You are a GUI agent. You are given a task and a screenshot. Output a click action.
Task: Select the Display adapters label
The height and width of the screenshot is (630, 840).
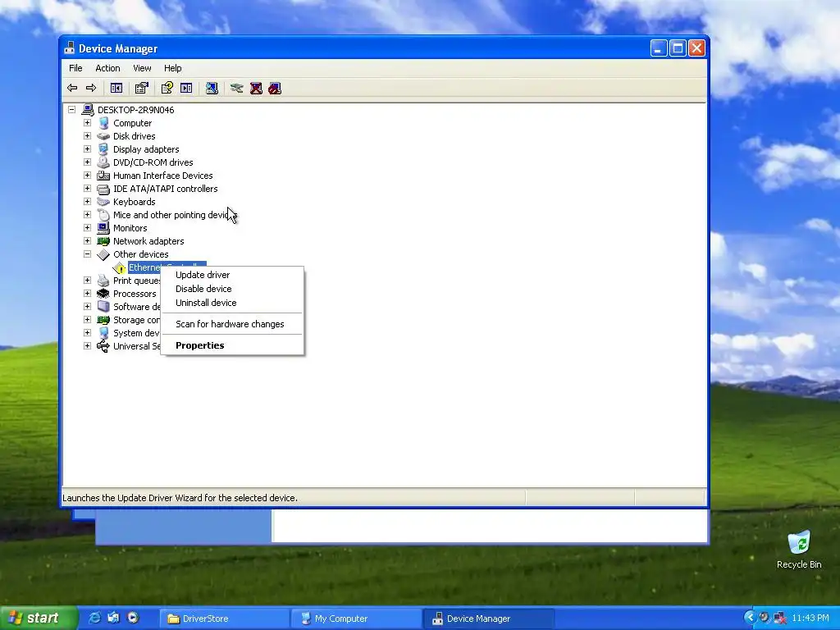tap(146, 149)
